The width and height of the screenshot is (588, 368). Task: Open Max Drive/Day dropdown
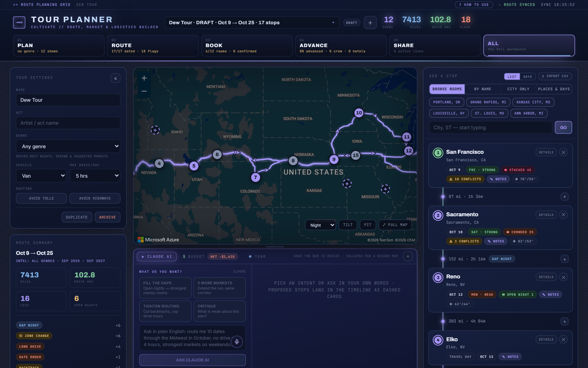[95, 176]
